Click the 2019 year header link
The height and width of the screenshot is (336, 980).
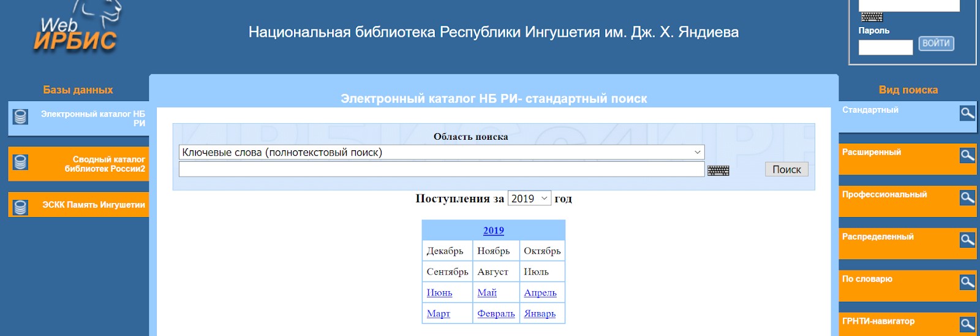click(x=493, y=231)
